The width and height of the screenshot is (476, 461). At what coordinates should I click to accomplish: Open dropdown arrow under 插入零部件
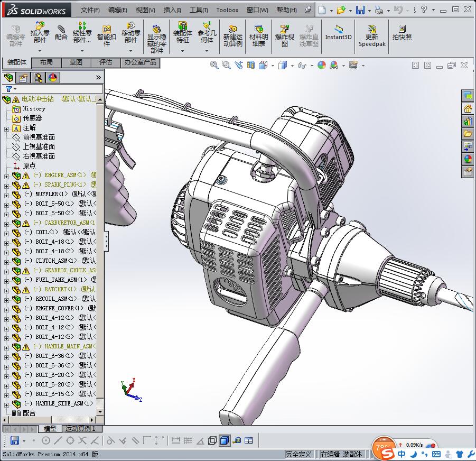click(x=40, y=51)
